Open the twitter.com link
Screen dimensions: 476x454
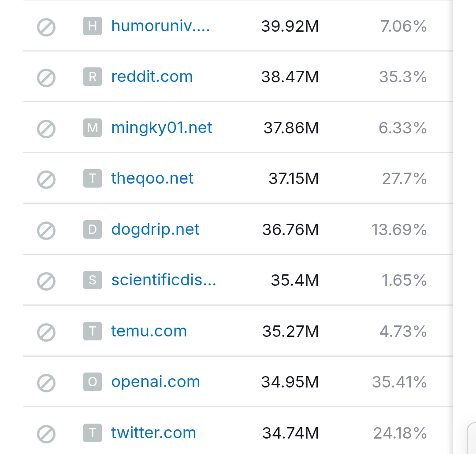tap(153, 433)
